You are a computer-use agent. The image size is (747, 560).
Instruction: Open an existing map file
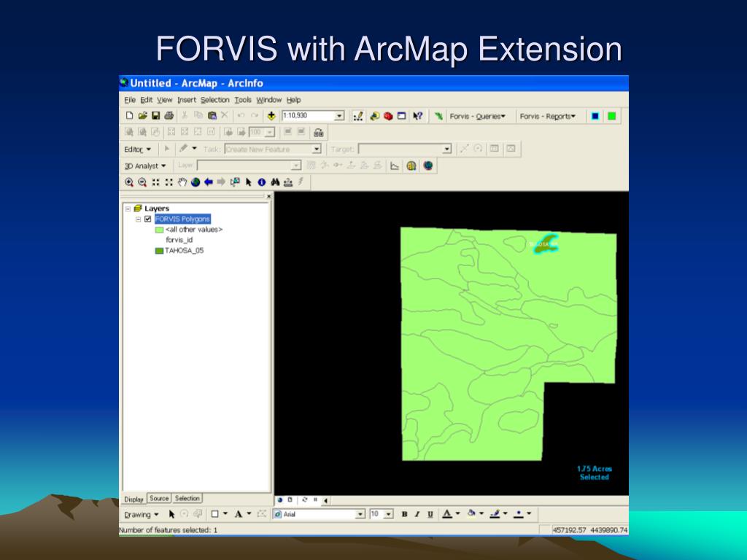pyautogui.click(x=142, y=116)
